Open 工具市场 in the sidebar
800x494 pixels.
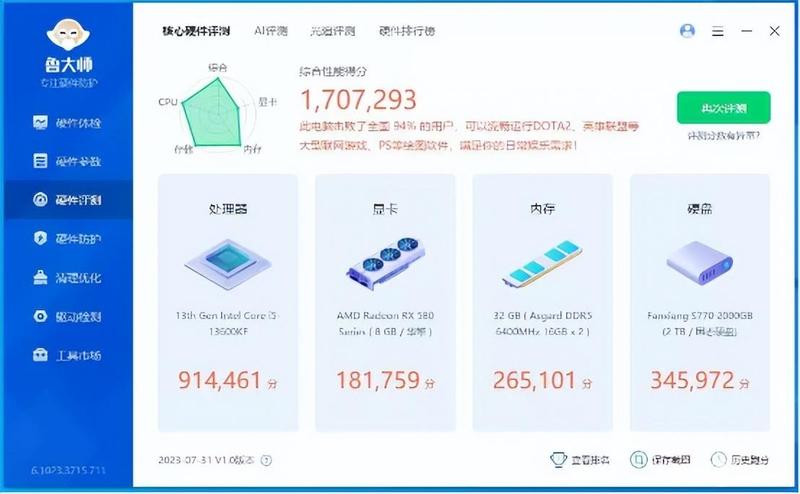[67, 355]
